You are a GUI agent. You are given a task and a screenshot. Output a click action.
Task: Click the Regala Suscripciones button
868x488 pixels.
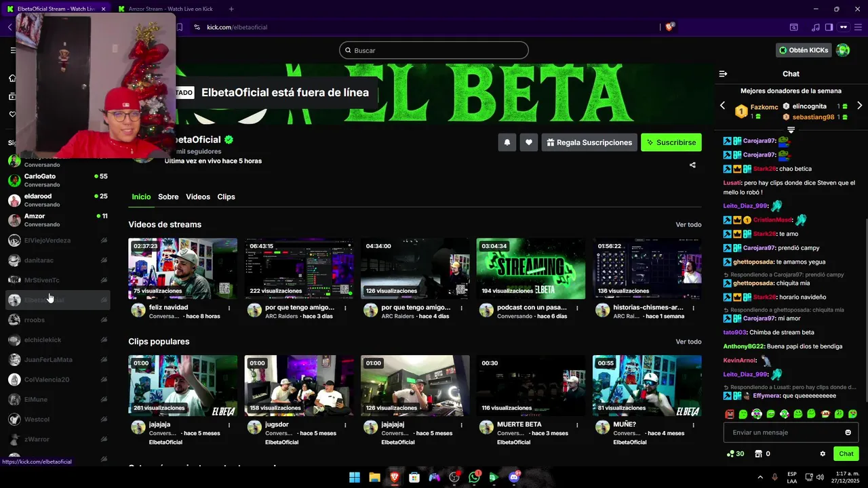click(589, 142)
